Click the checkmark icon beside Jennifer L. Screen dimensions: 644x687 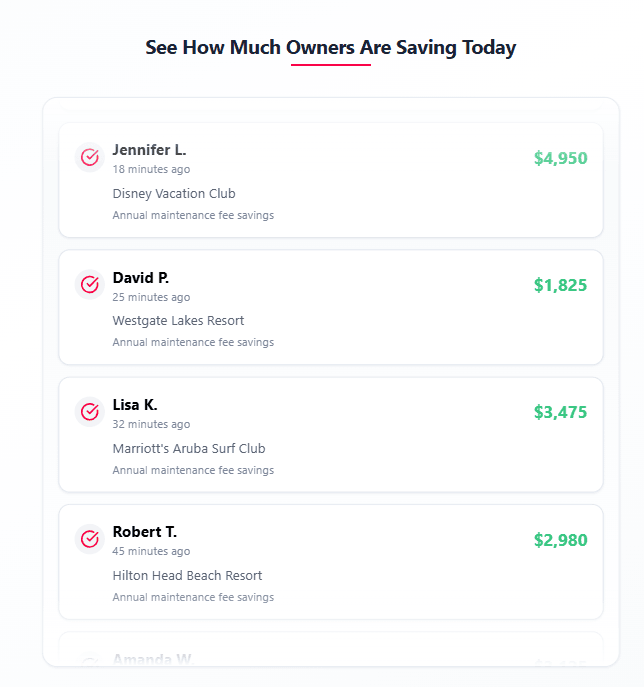coord(90,157)
